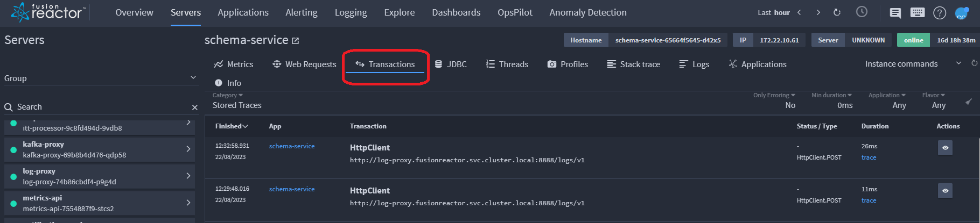The height and width of the screenshot is (223, 980).
Task: Expand the log-proxy server chevron
Action: (x=188, y=176)
